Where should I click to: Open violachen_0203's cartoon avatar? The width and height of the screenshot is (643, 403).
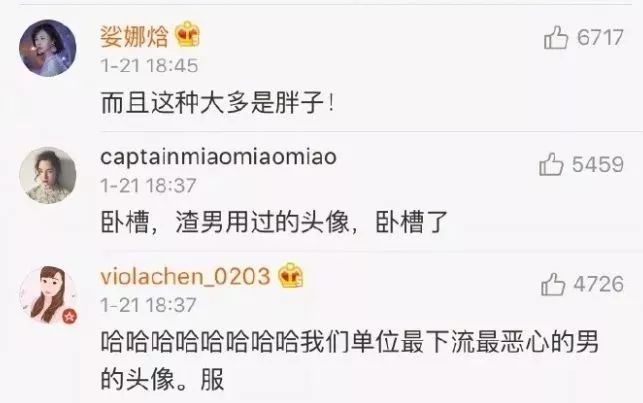[x=48, y=295]
